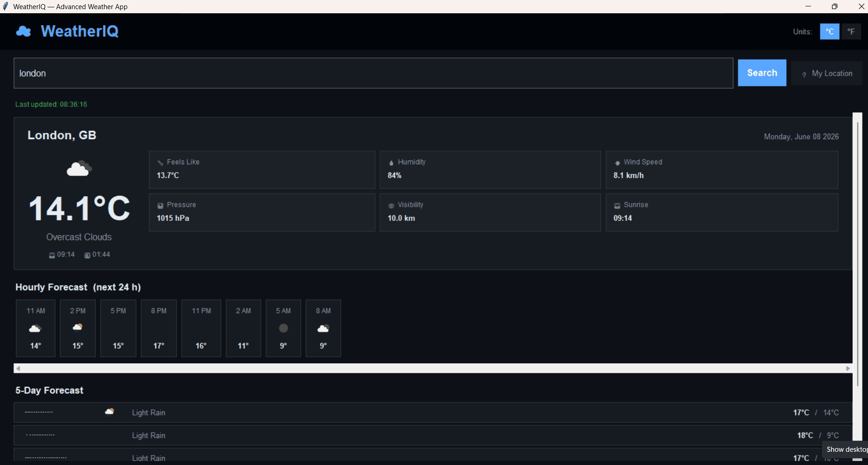Click the "14°C" low temperature in the forecast
The width and height of the screenshot is (868, 465).
point(831,413)
